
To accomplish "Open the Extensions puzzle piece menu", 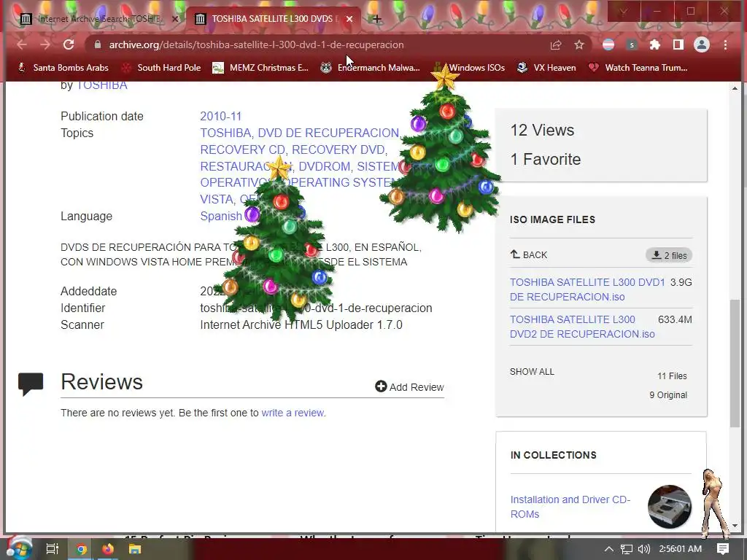I will click(x=655, y=44).
